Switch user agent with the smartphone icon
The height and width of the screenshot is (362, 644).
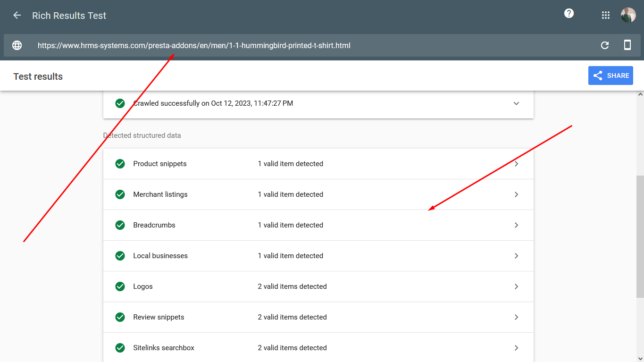click(x=627, y=45)
